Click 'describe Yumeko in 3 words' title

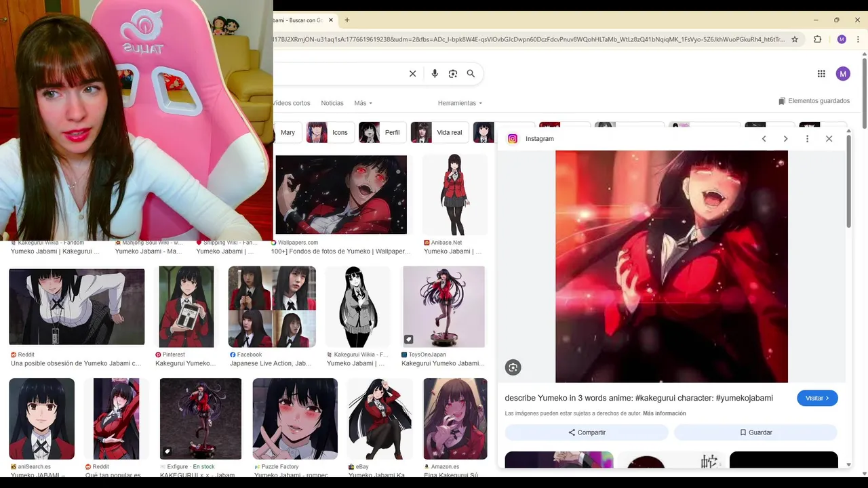pos(639,398)
